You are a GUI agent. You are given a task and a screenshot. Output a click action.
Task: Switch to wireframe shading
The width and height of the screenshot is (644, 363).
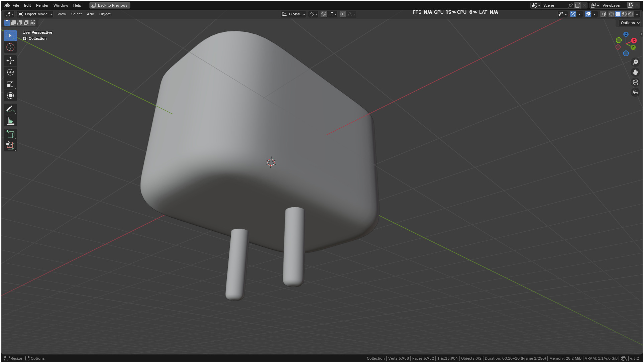point(612,14)
